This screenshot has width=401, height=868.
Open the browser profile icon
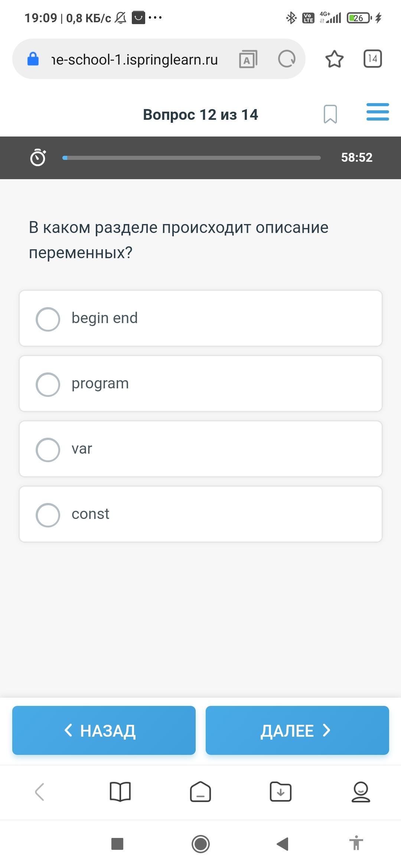click(361, 792)
